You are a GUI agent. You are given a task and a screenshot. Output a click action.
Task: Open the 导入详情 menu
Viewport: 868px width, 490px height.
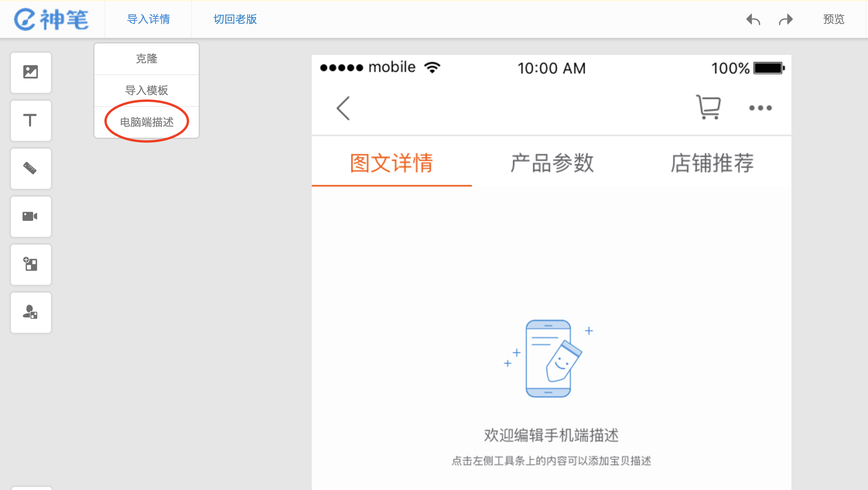147,19
